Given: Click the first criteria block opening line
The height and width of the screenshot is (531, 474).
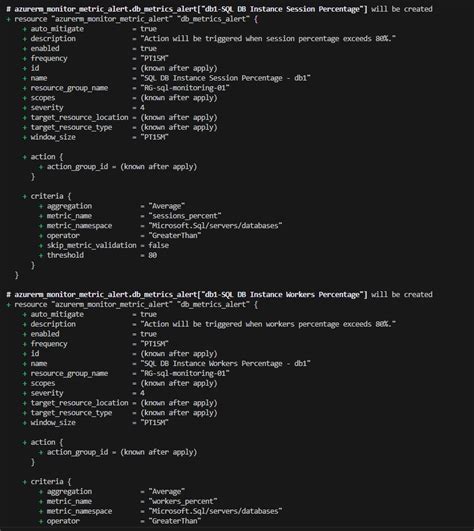Looking at the screenshot, I should click(x=47, y=196).
